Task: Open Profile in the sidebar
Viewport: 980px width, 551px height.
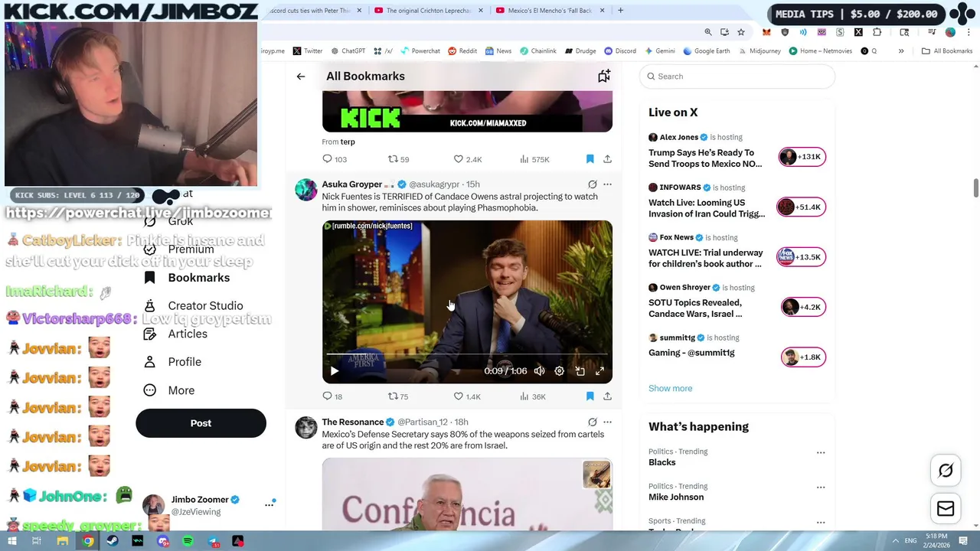Action: (173, 362)
